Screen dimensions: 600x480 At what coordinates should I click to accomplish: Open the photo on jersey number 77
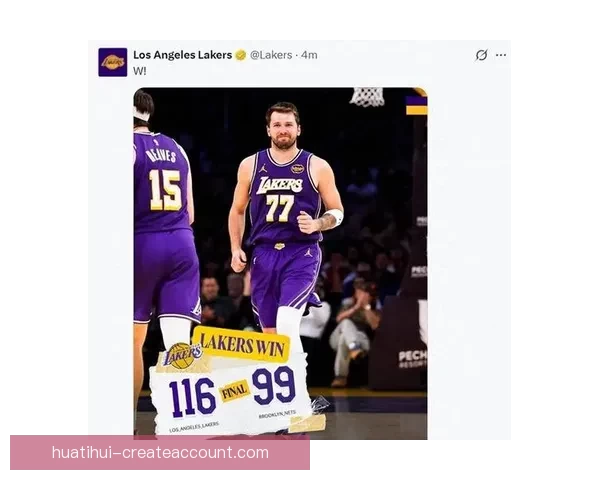click(279, 207)
